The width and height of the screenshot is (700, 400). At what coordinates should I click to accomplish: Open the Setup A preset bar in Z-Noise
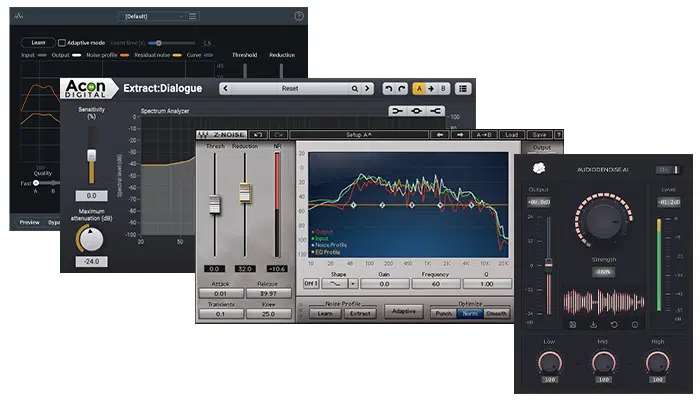click(358, 134)
